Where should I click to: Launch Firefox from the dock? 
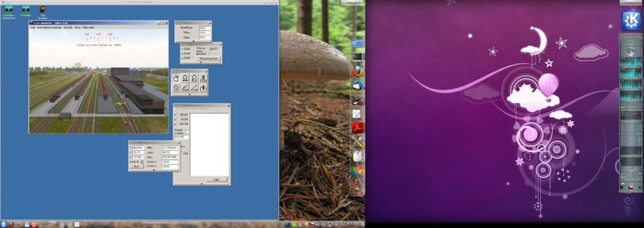pos(357,72)
